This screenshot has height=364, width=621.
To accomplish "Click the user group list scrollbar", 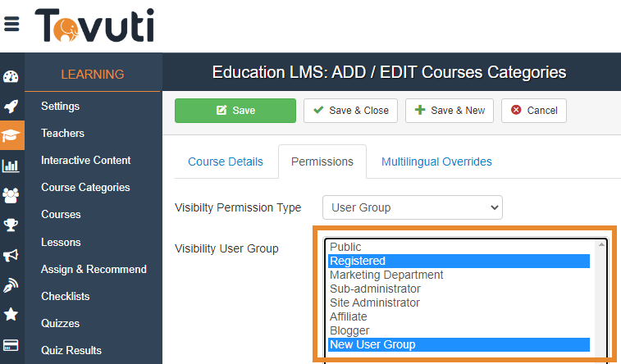I will [601, 295].
